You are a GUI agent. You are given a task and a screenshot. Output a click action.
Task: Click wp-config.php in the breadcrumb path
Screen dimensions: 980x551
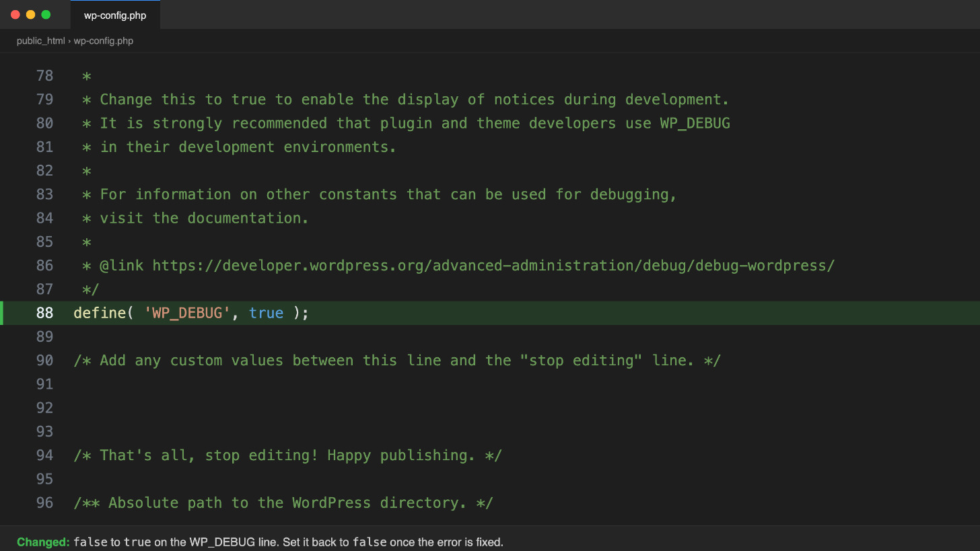[x=104, y=41]
